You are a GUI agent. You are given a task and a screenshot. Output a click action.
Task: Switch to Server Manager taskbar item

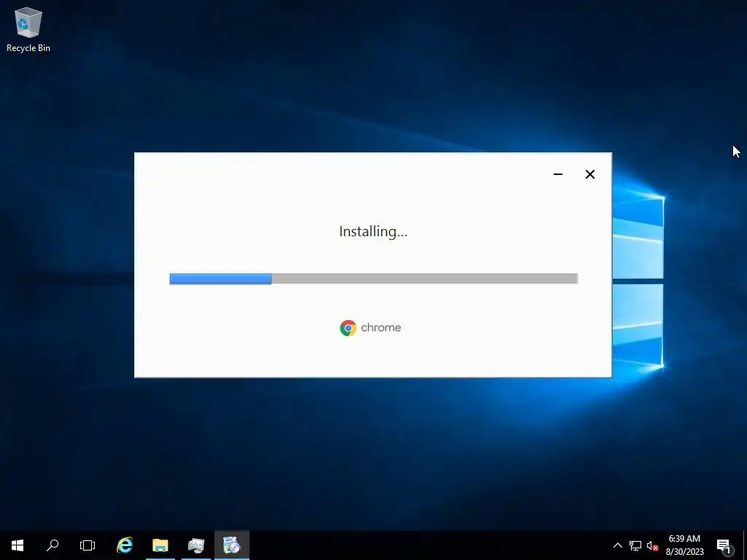pos(196,545)
